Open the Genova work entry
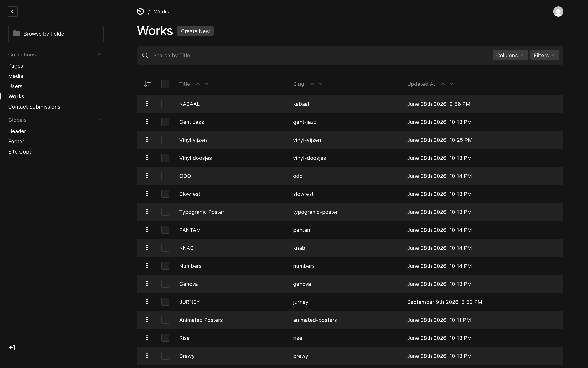This screenshot has height=368, width=588. [189, 284]
